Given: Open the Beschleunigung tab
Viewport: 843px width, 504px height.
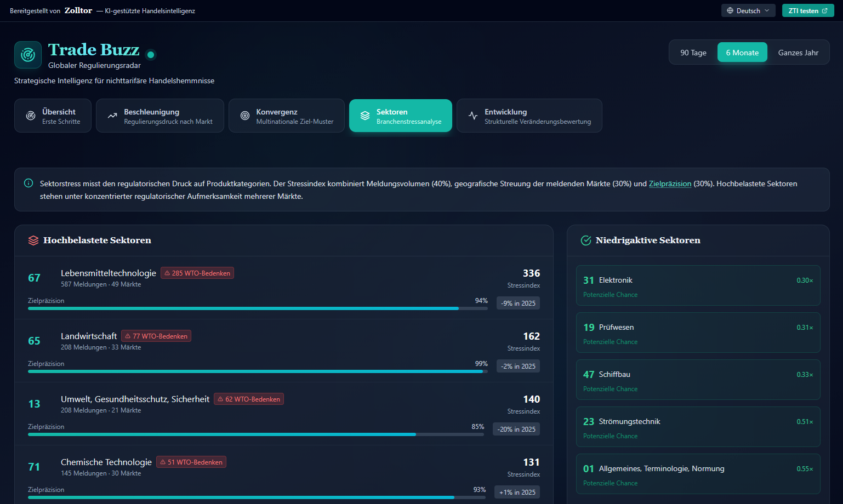Looking at the screenshot, I should [160, 115].
